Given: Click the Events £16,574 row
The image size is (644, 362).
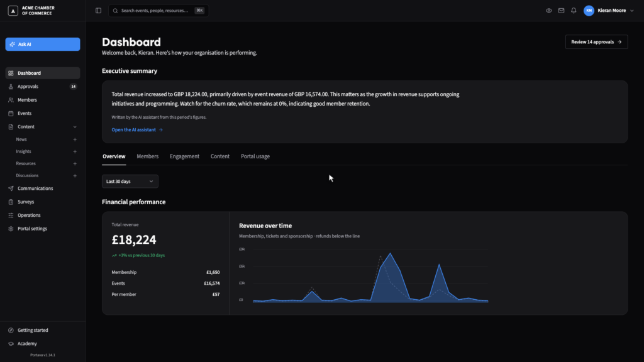Looking at the screenshot, I should coord(165,283).
